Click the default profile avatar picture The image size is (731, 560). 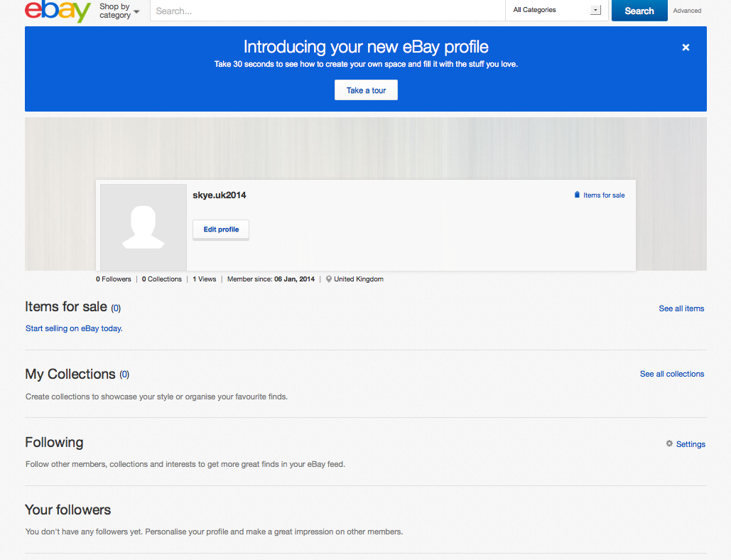point(144,227)
